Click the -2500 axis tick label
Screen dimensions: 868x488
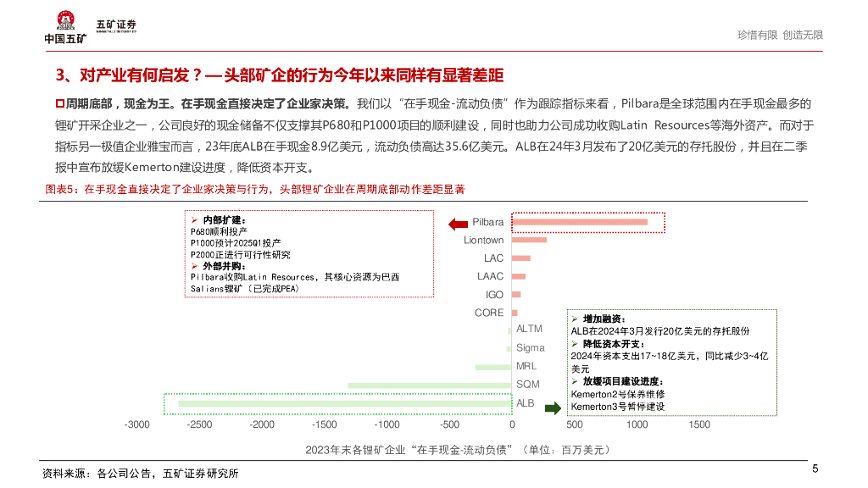(x=199, y=424)
